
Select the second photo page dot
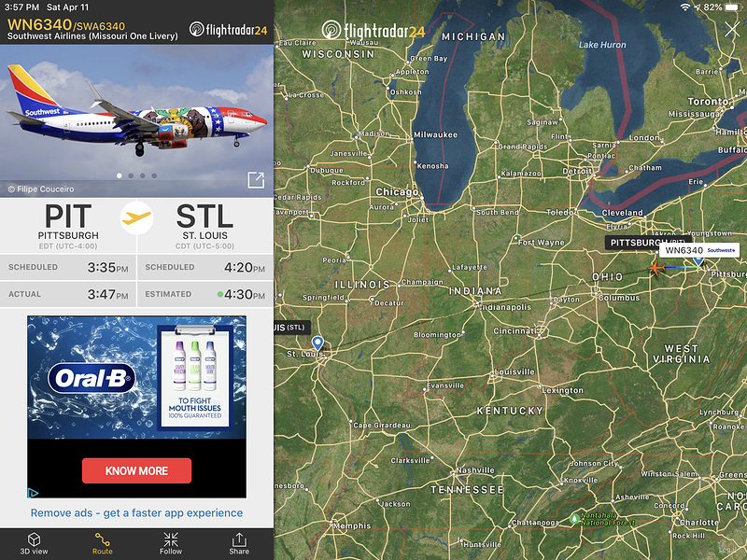(131, 175)
